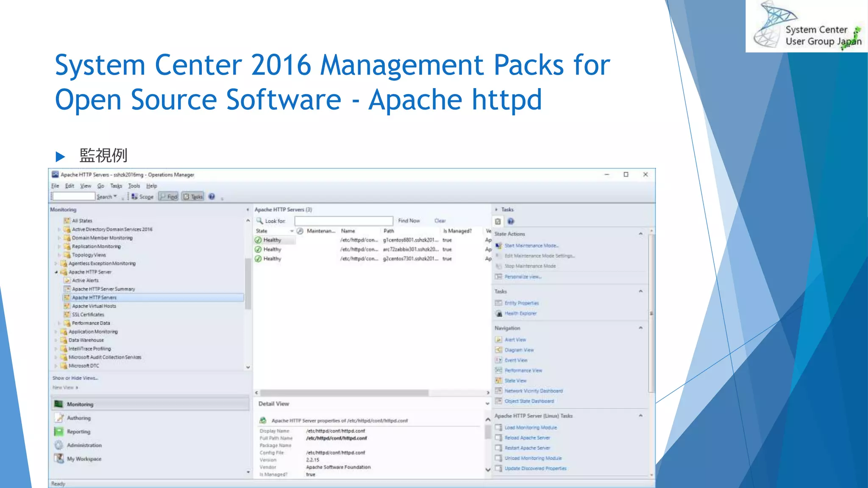
Task: Expand Topology Views folder
Action: [x=59, y=255]
